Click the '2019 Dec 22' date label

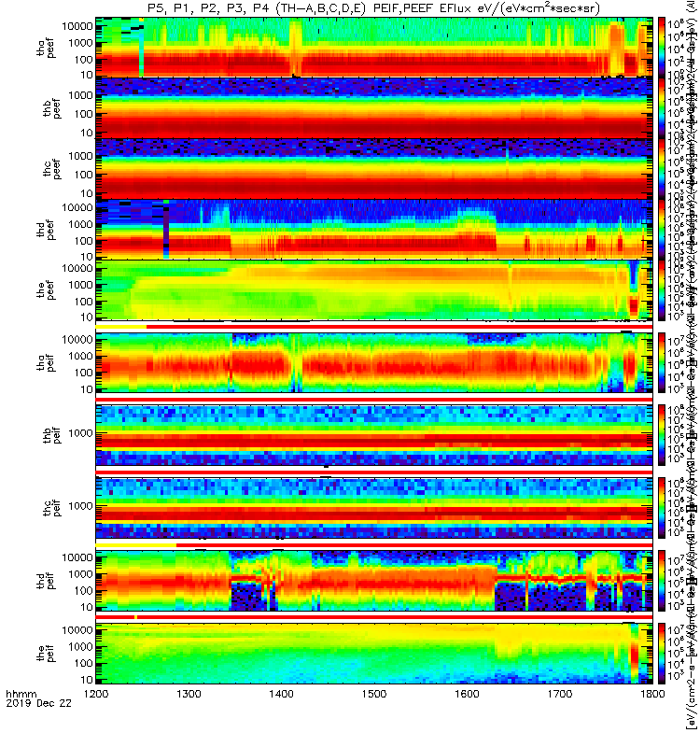point(38,703)
